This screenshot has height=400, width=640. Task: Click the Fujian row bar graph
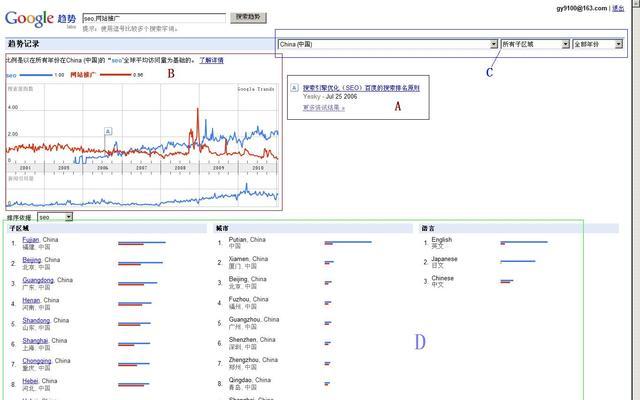[x=142, y=243]
